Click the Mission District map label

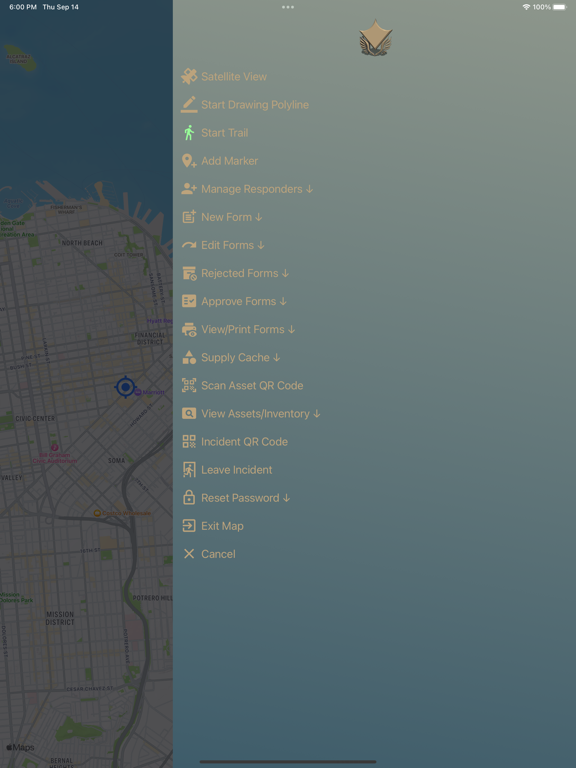60,618
